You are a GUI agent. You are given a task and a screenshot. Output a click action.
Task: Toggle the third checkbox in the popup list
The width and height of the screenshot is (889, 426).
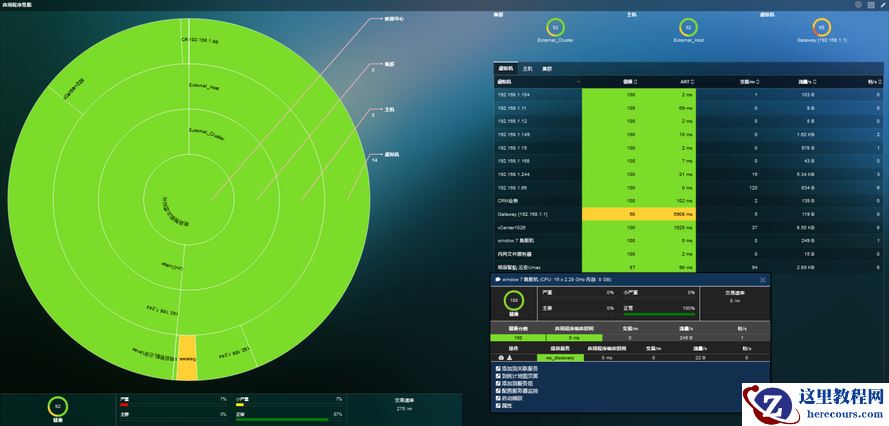(x=498, y=383)
